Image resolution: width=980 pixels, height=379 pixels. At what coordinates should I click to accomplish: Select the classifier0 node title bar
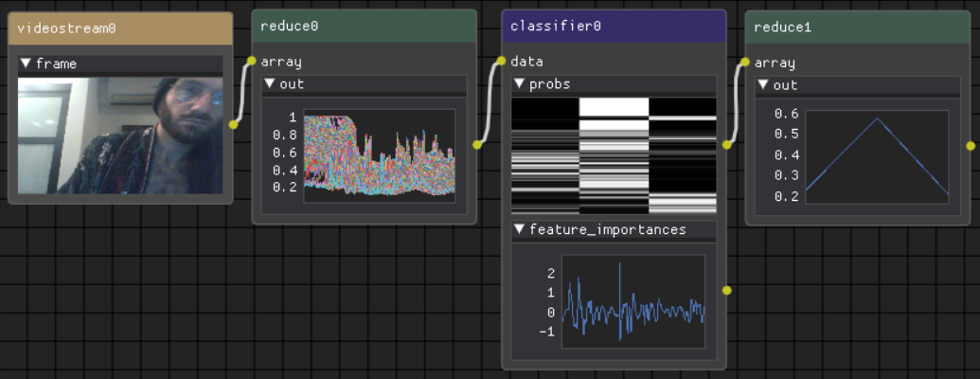pos(614,26)
